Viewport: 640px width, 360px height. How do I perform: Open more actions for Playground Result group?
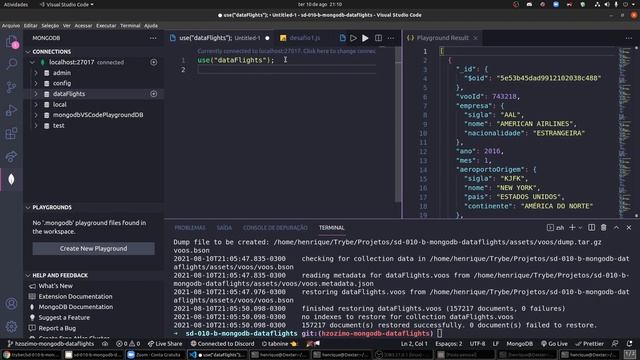[x=629, y=38]
